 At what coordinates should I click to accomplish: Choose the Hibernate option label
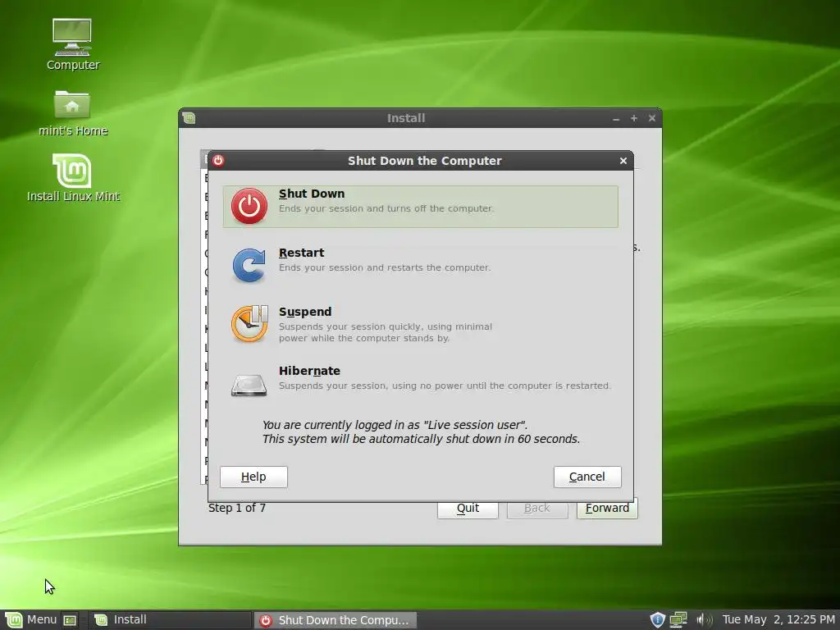pyautogui.click(x=309, y=371)
